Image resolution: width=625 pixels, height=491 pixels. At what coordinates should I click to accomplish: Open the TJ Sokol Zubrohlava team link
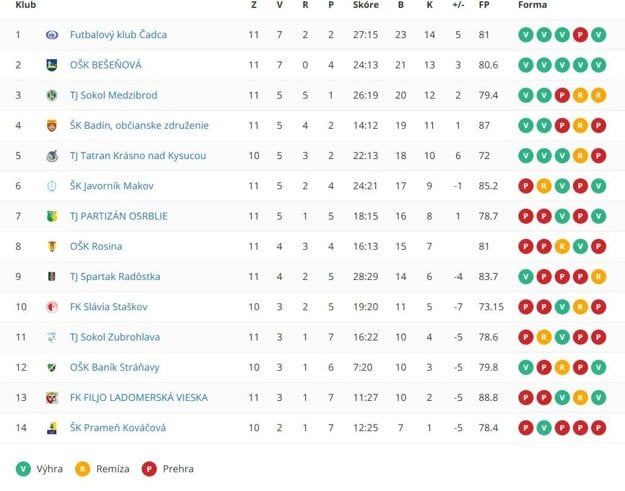point(115,337)
